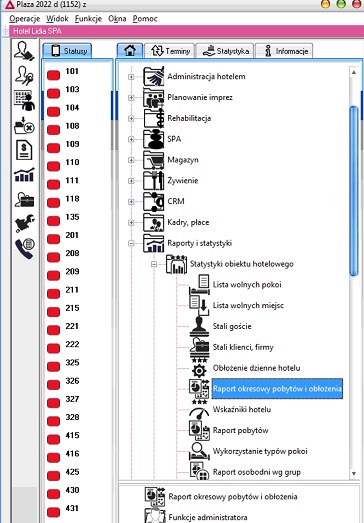Expand the Administracja hotelem tree node
This screenshot has width=364, height=523.
point(131,77)
